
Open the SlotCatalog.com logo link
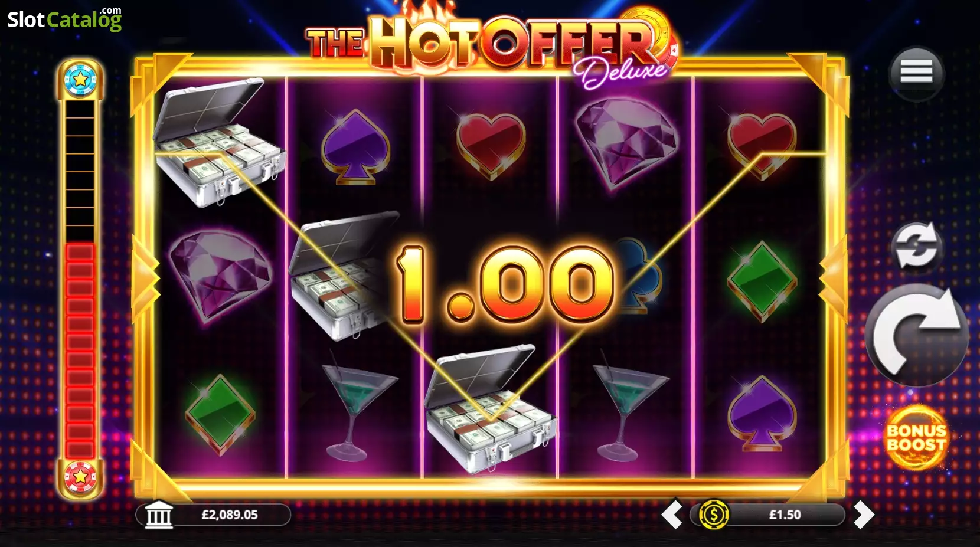[65, 19]
